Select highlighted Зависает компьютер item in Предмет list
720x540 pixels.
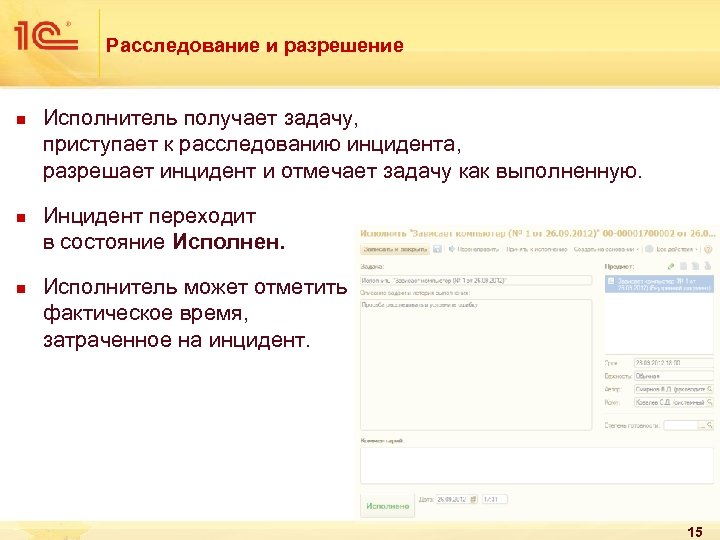tap(659, 284)
